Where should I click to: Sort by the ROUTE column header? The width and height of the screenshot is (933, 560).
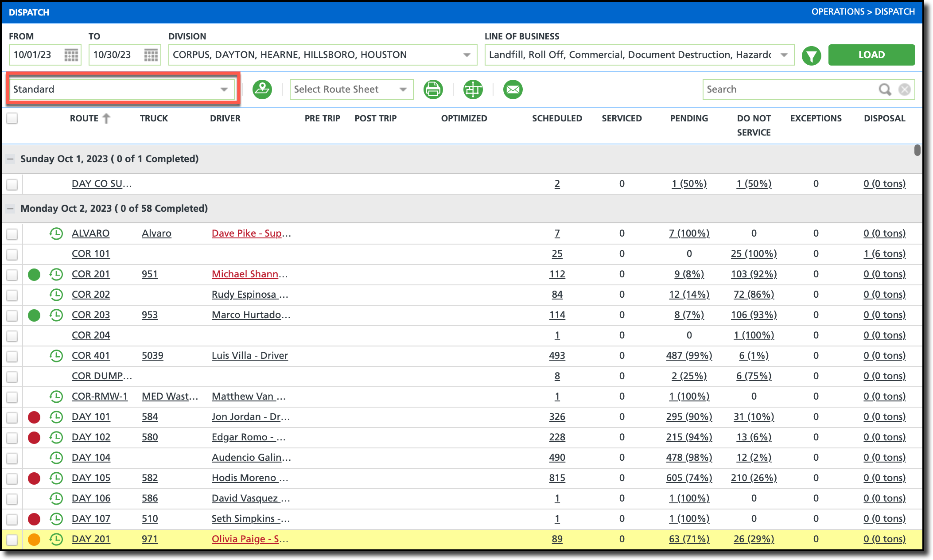click(x=84, y=118)
